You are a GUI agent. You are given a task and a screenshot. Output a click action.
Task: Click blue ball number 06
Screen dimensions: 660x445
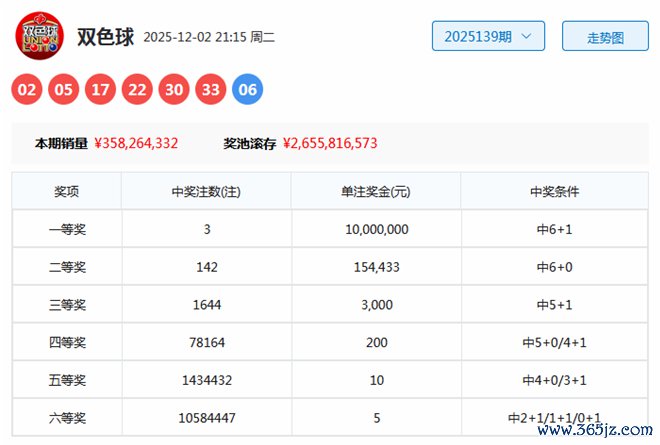[248, 90]
